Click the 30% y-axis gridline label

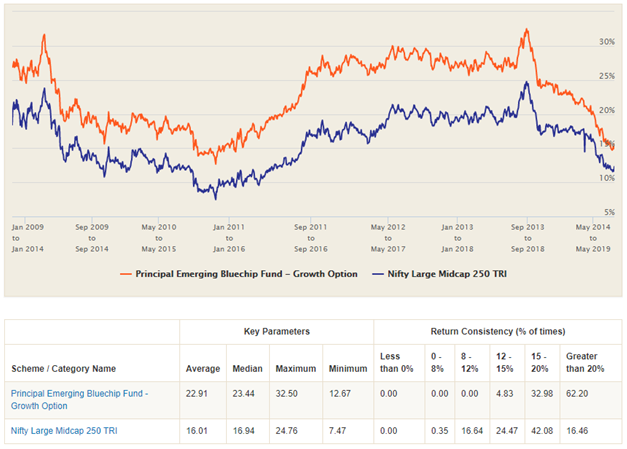[606, 41]
